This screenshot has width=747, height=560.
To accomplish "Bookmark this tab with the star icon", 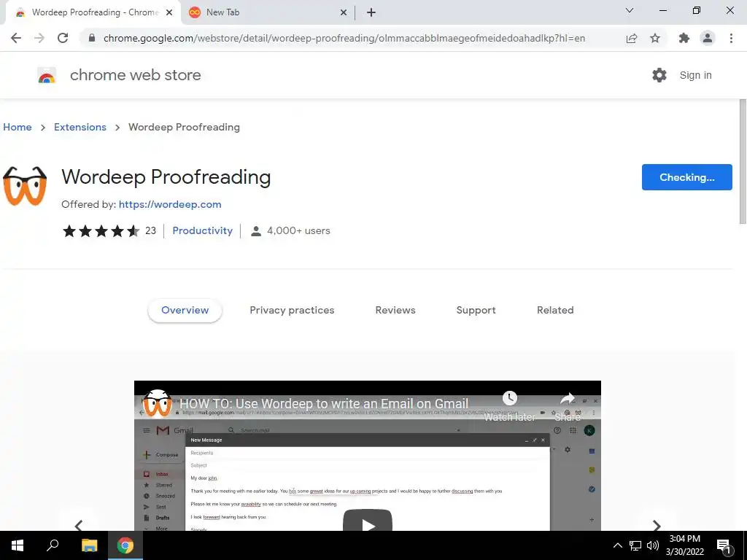I will (x=655, y=38).
